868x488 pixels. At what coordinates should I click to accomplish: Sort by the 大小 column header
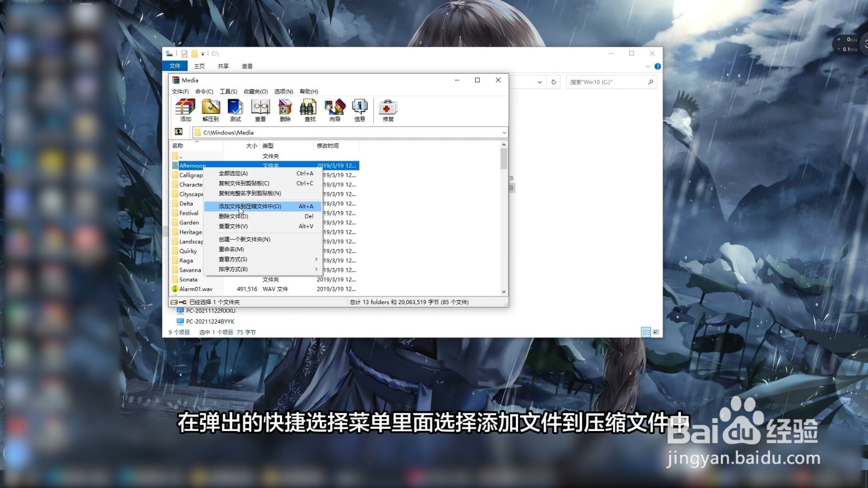pyautogui.click(x=242, y=146)
